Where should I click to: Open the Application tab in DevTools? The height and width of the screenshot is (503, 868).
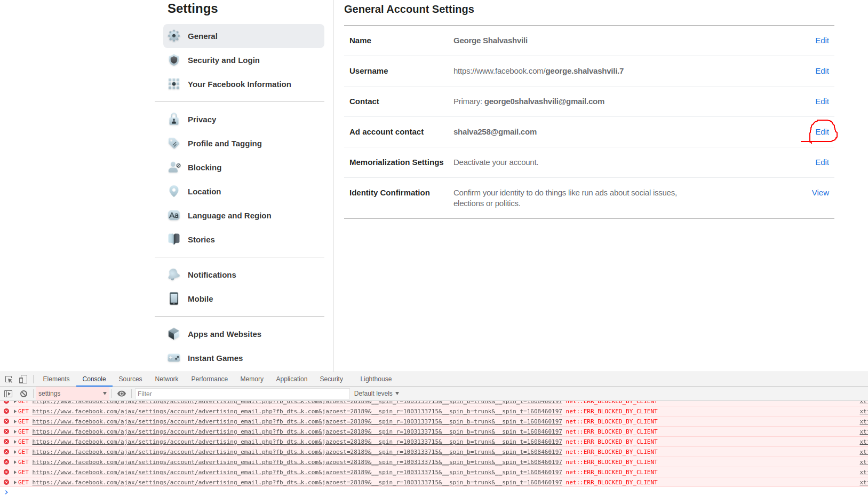click(291, 379)
